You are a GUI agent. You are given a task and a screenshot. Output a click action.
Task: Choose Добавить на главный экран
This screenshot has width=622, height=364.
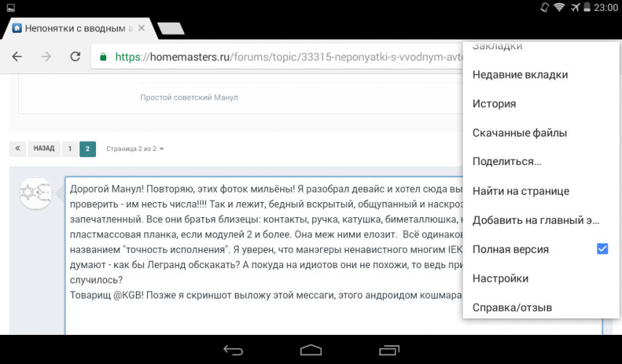coord(536,220)
